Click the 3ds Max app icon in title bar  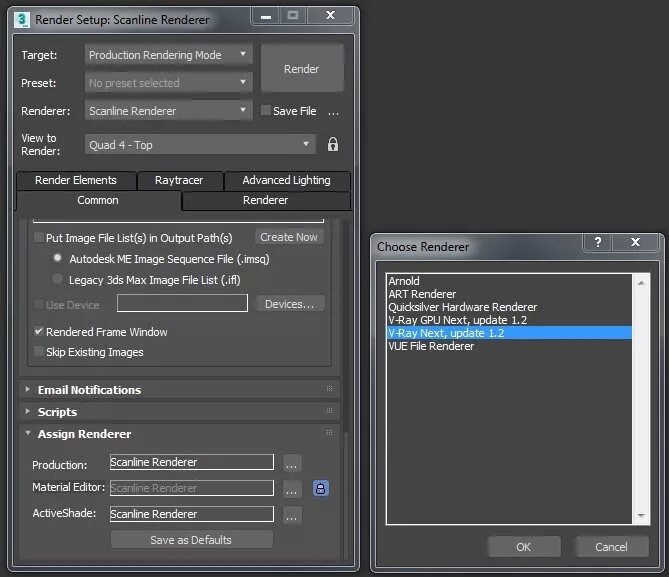coord(22,20)
